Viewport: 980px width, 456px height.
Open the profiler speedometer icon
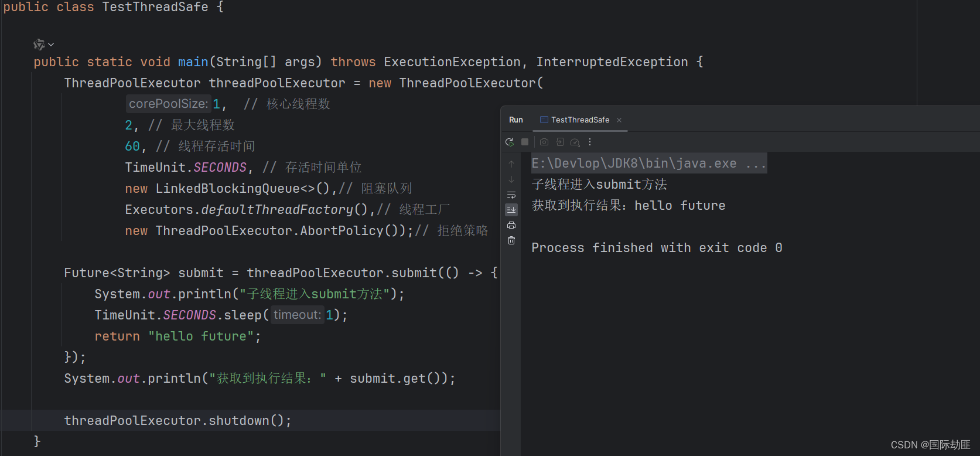(575, 142)
